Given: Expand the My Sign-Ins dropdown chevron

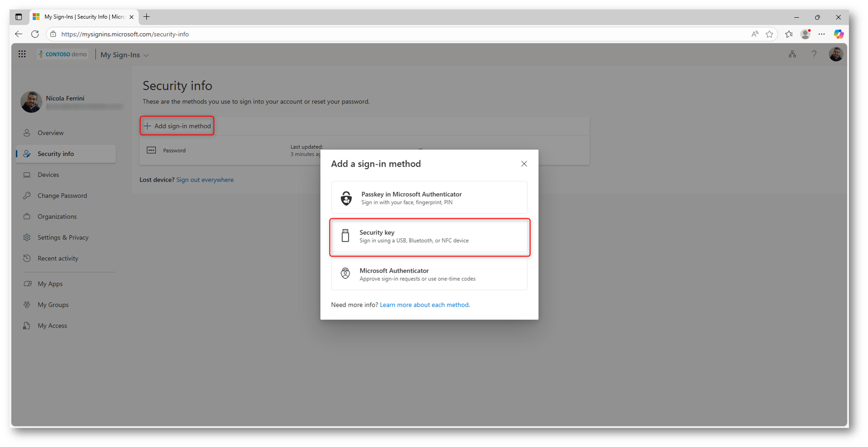Looking at the screenshot, I should pyautogui.click(x=146, y=55).
